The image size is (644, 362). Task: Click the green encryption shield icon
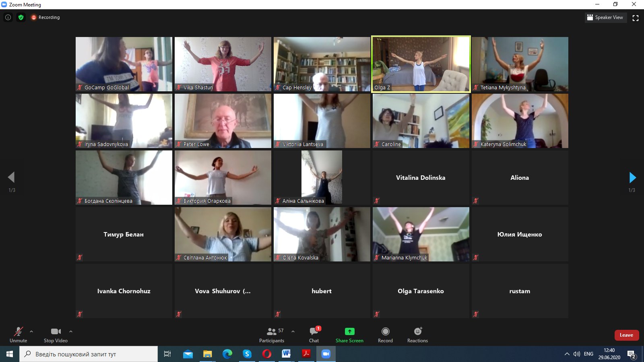tap(21, 17)
